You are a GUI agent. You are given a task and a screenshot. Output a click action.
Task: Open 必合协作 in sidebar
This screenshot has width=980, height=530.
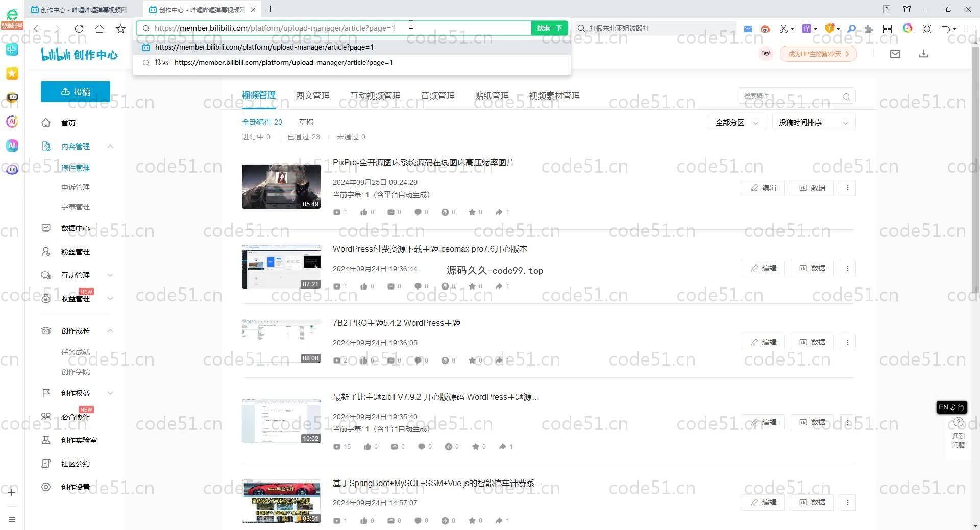[76, 417]
